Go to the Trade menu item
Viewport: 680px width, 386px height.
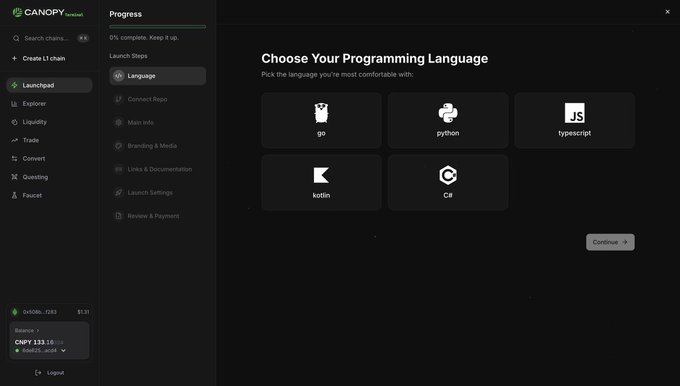click(49, 140)
